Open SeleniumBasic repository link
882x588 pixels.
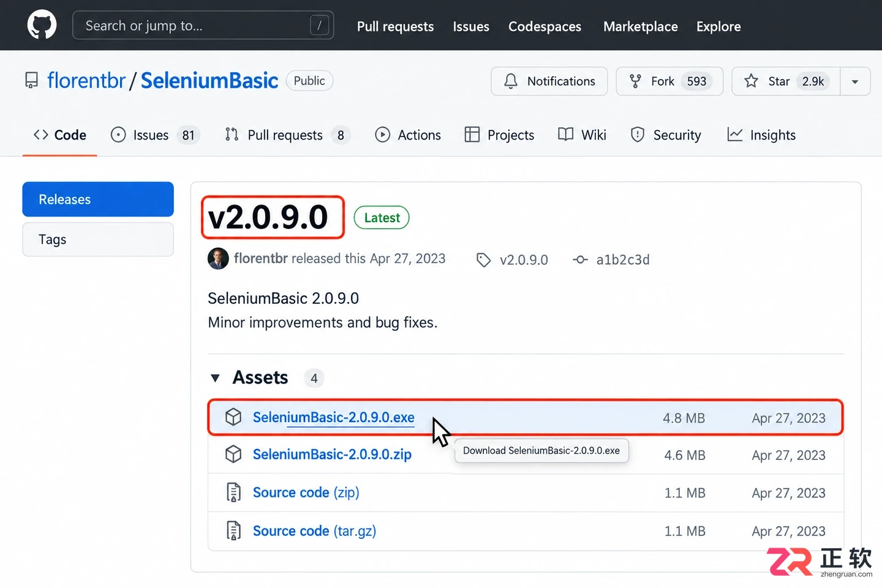tap(209, 80)
